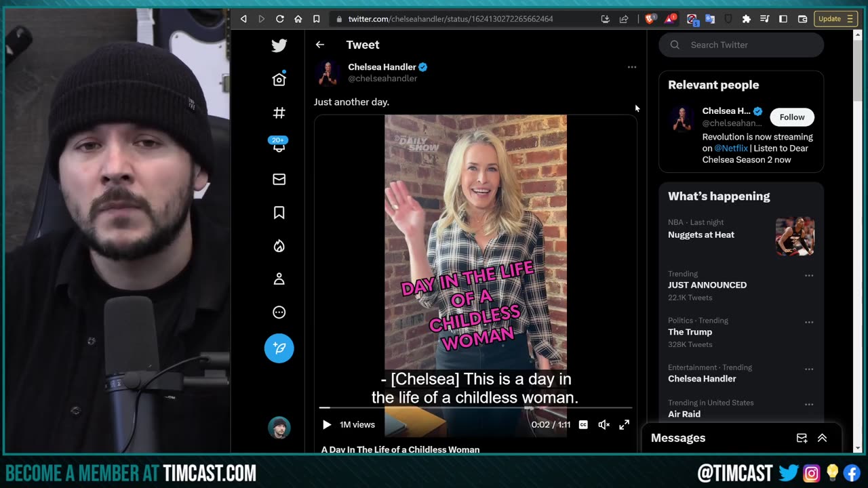
Task: Open Air Raid trending topic
Action: click(x=684, y=413)
